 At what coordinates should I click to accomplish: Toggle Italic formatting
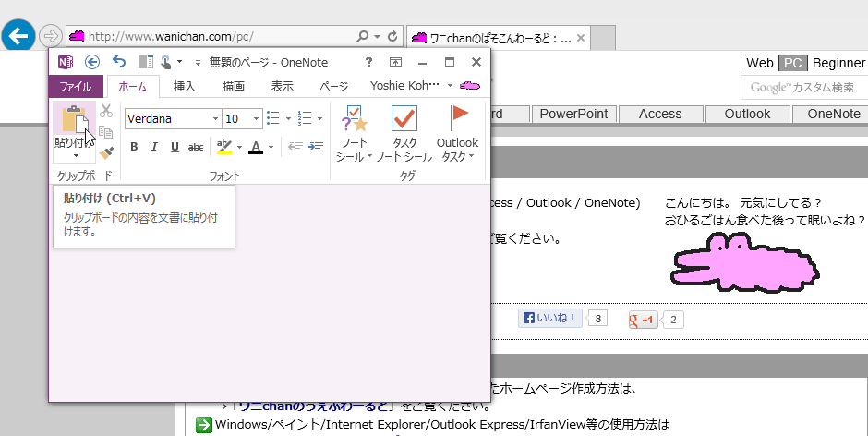point(154,147)
